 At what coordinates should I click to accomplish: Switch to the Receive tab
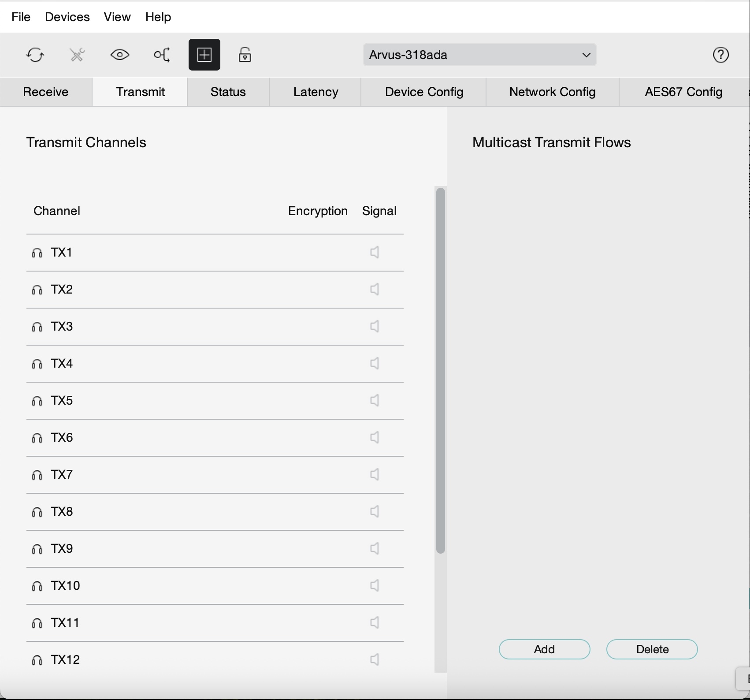pos(46,92)
